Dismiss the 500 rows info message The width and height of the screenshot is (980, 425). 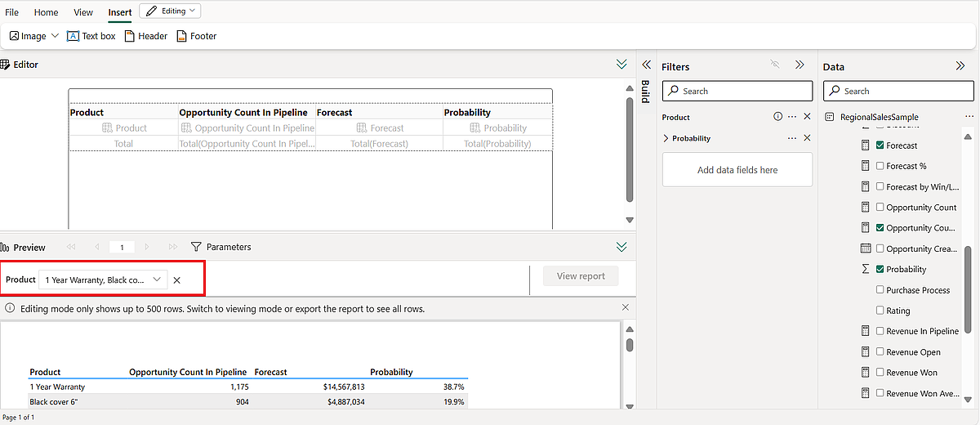pyautogui.click(x=626, y=307)
